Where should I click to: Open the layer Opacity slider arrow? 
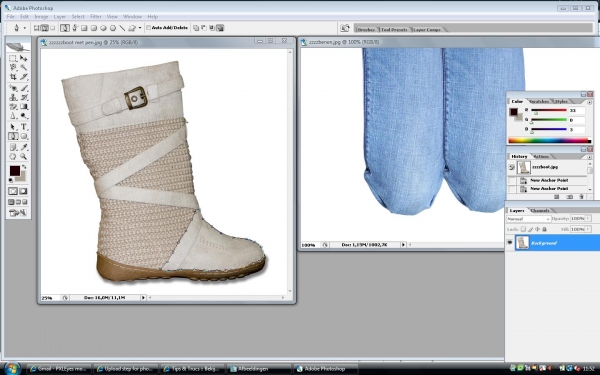tap(588, 218)
